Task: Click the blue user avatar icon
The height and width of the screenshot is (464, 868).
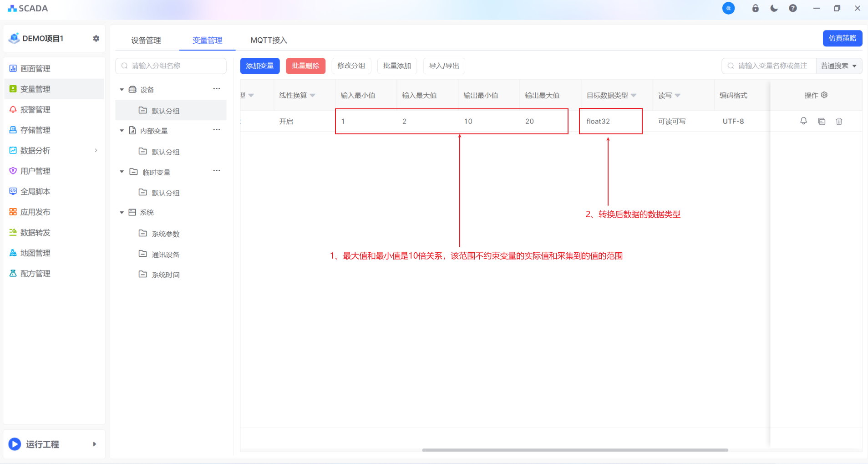Action: (728, 9)
